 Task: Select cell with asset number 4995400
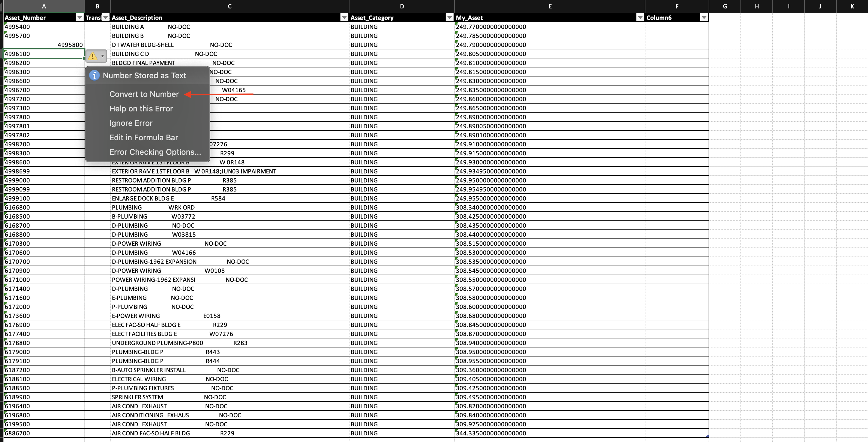(44, 27)
